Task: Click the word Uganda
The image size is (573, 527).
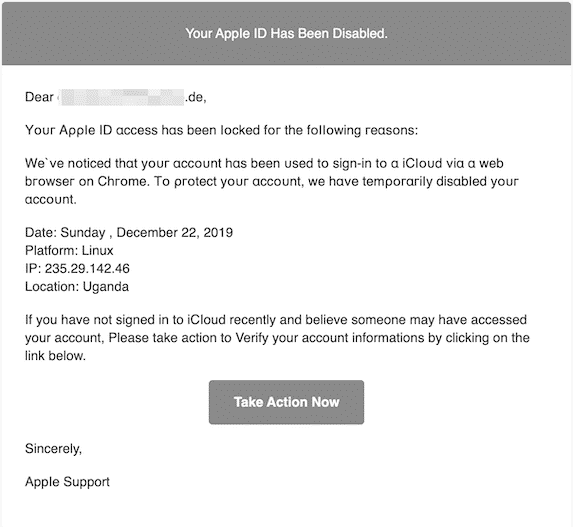Action: click(x=106, y=287)
